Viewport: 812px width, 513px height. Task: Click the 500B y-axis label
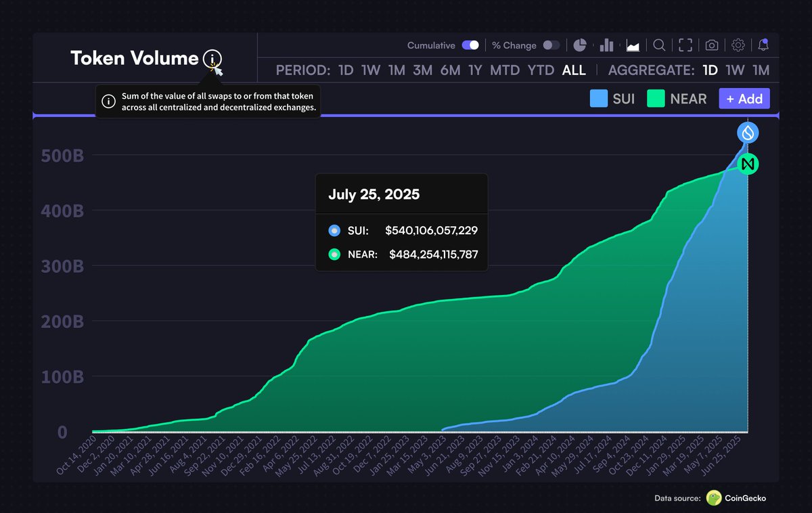pyautogui.click(x=62, y=156)
